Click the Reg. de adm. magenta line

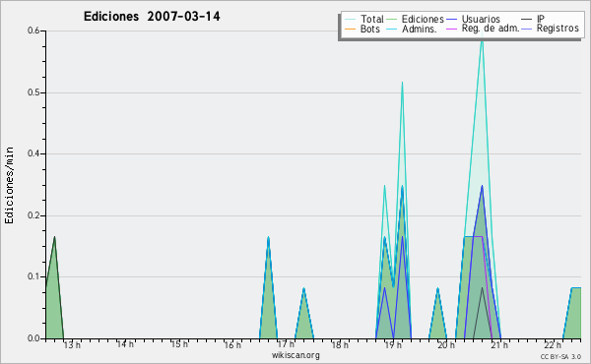click(451, 29)
